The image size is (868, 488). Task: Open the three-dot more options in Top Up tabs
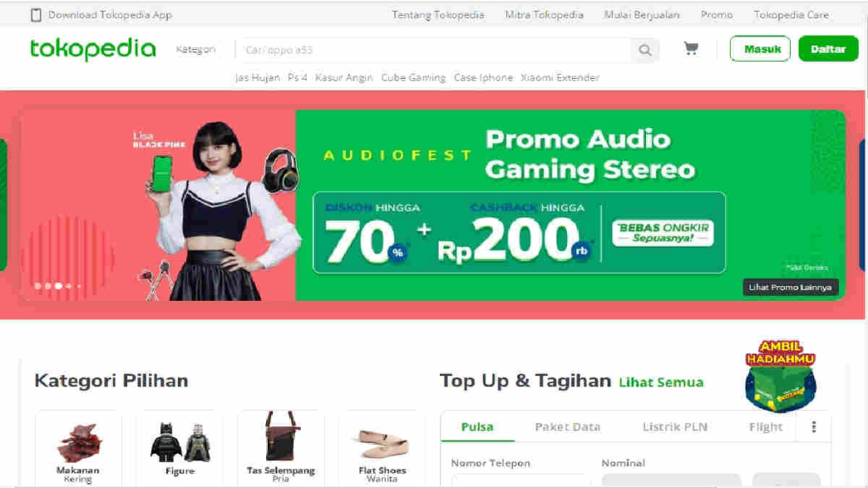pos(814,427)
